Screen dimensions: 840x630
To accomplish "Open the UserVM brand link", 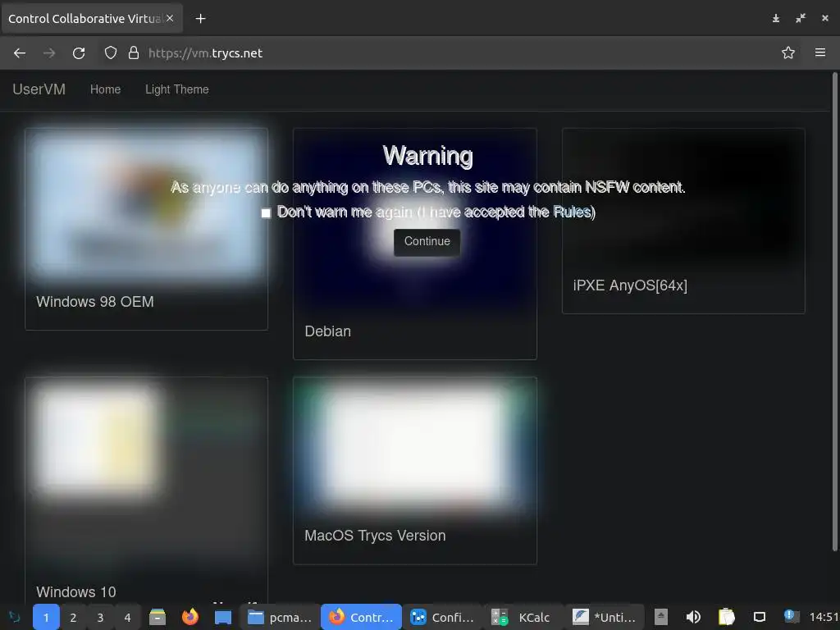I will [39, 89].
